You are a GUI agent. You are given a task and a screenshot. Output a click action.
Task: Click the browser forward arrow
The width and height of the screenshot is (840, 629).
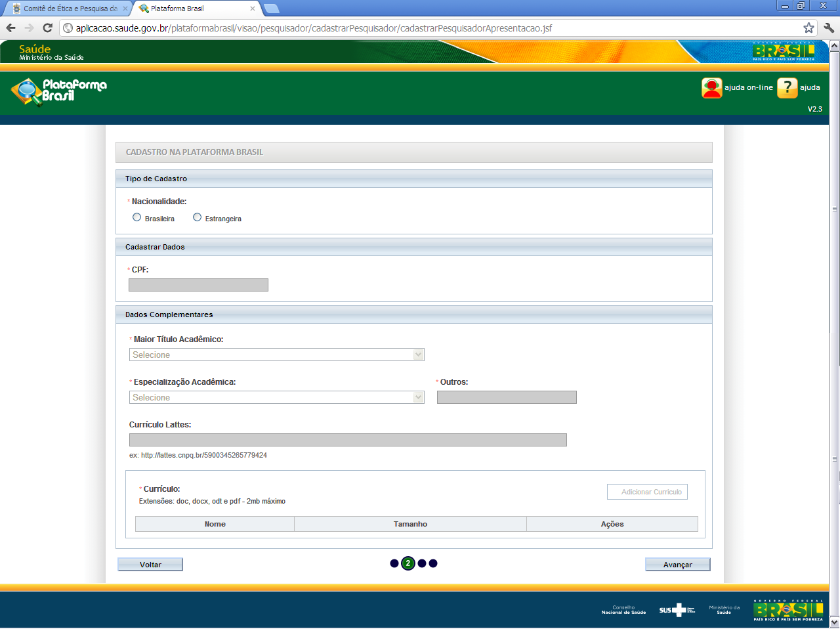point(29,28)
